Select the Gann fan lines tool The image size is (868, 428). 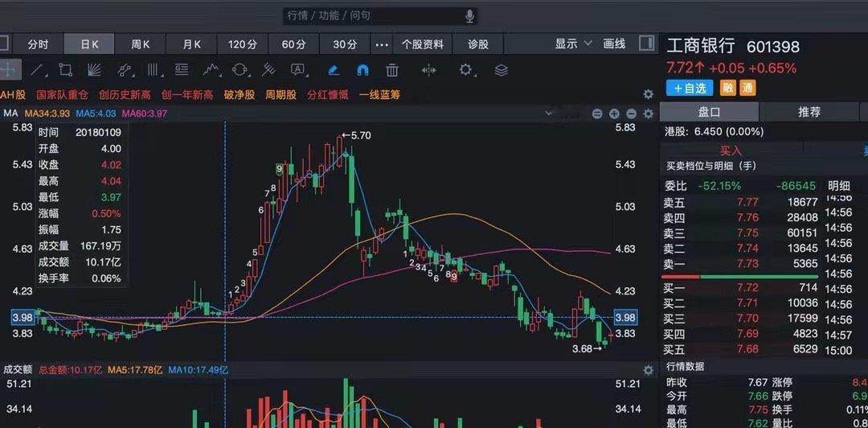[x=95, y=70]
